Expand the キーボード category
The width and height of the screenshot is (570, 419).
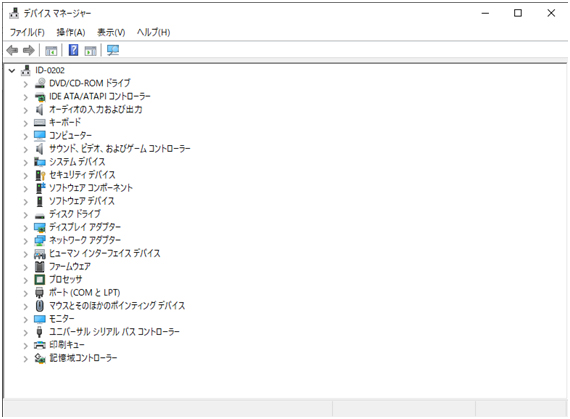pyautogui.click(x=25, y=123)
